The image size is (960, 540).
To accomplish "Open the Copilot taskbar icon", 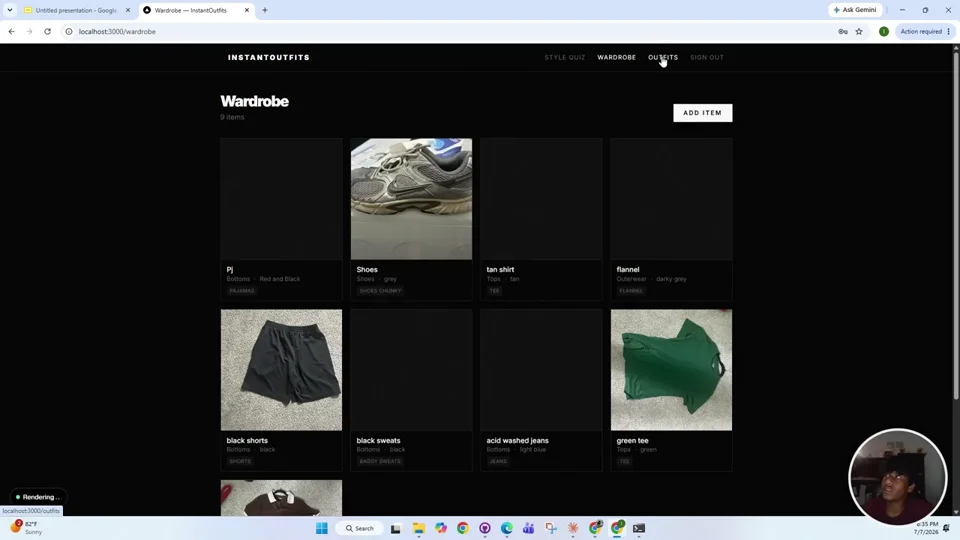I will click(x=441, y=528).
